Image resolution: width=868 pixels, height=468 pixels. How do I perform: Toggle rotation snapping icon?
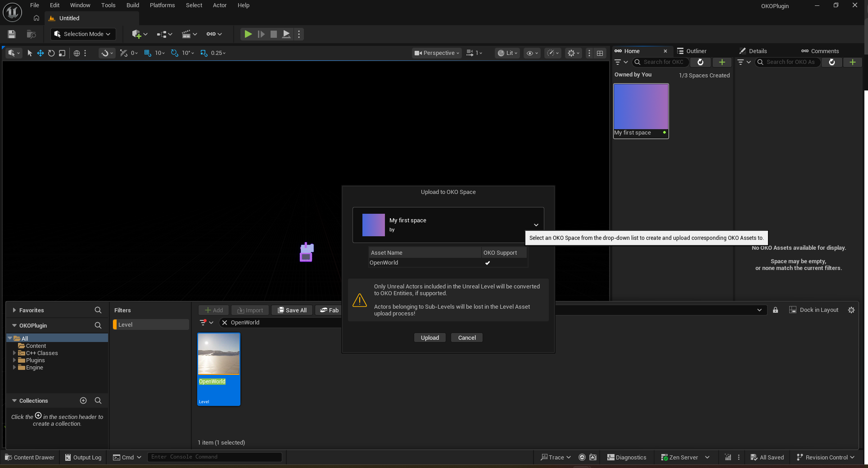(x=174, y=53)
